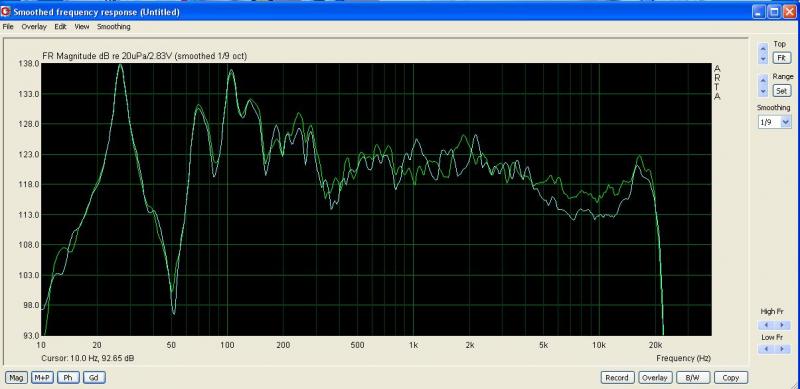Click the ARTA application title bar icon

[x=6, y=11]
